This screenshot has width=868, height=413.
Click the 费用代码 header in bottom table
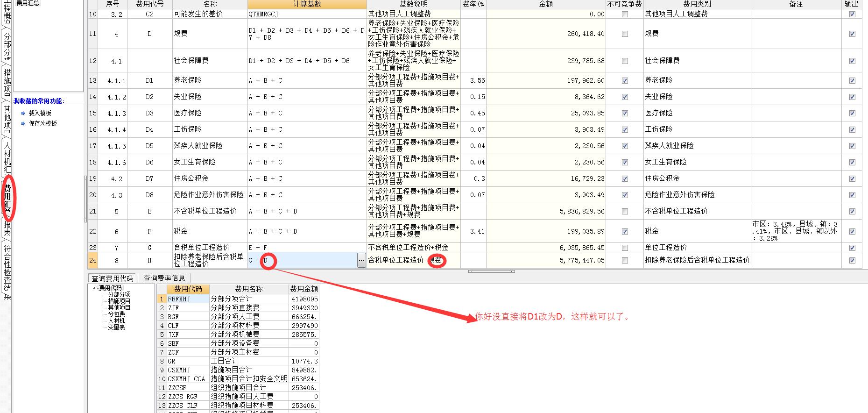click(188, 289)
